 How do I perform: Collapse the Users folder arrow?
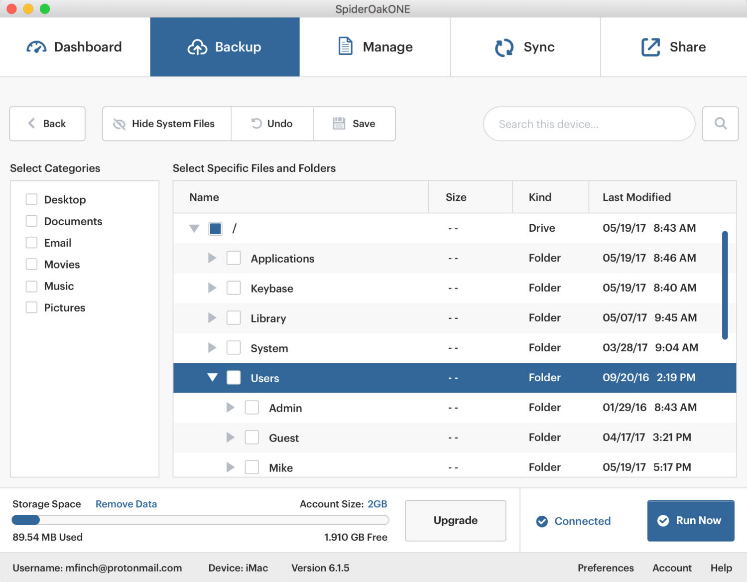[x=212, y=378]
